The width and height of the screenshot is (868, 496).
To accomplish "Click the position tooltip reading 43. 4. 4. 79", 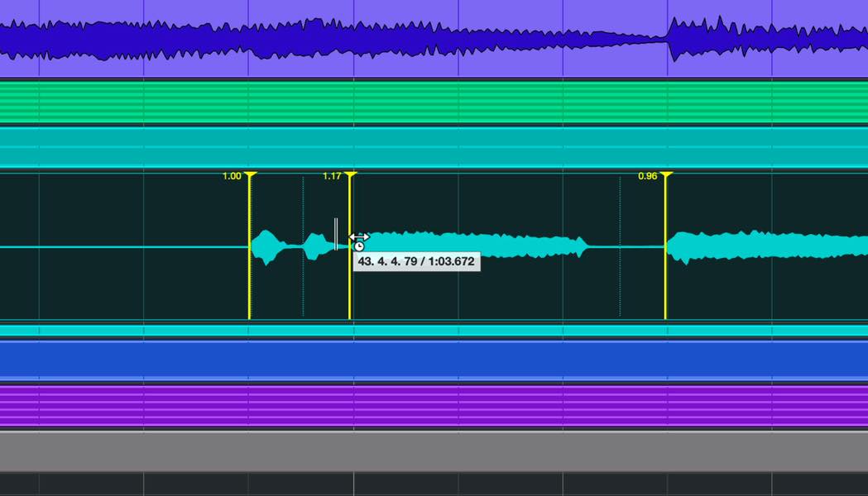I will tap(416, 261).
